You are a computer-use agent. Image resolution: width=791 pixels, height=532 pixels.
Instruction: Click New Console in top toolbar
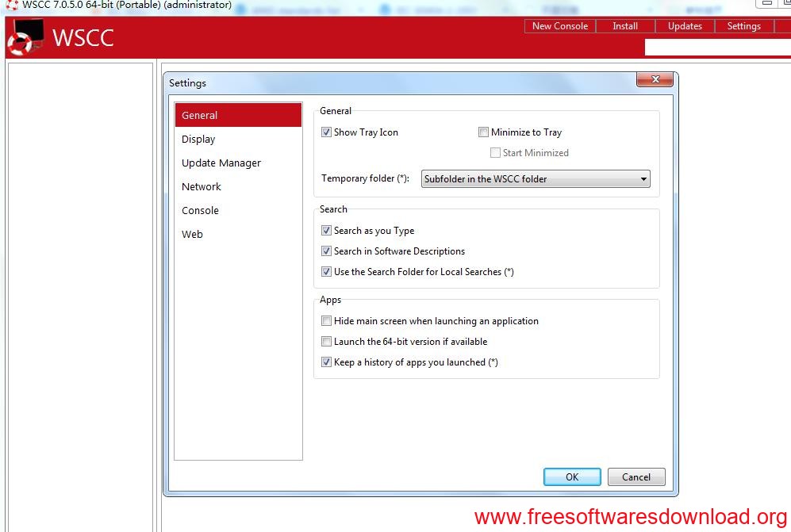click(560, 26)
